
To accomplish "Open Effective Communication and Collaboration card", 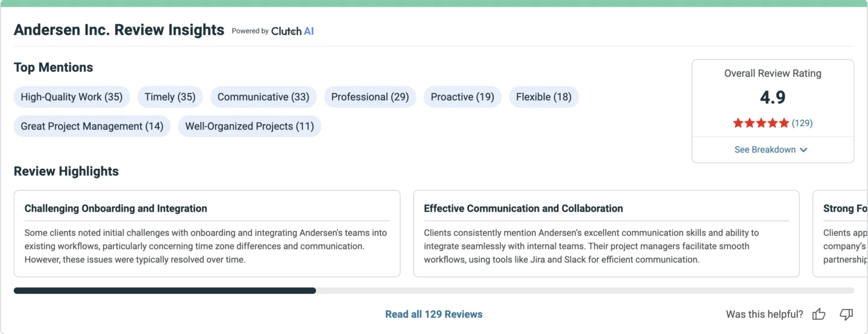I will [x=606, y=234].
